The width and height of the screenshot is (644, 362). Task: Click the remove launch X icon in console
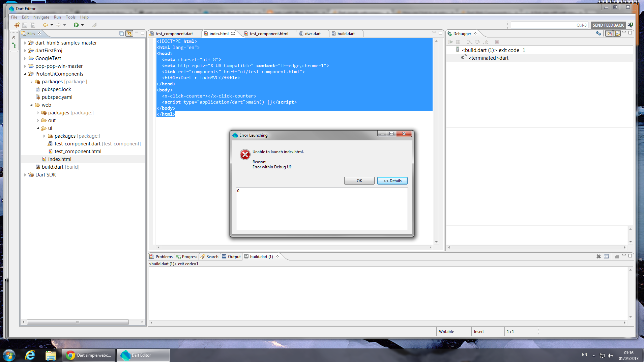click(x=598, y=256)
